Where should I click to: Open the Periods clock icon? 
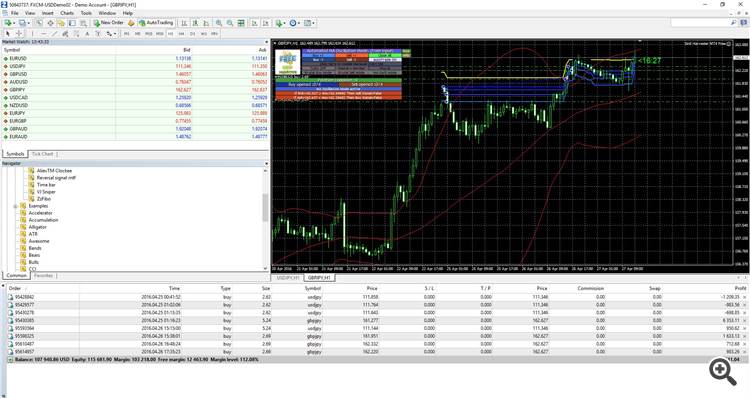[x=293, y=23]
